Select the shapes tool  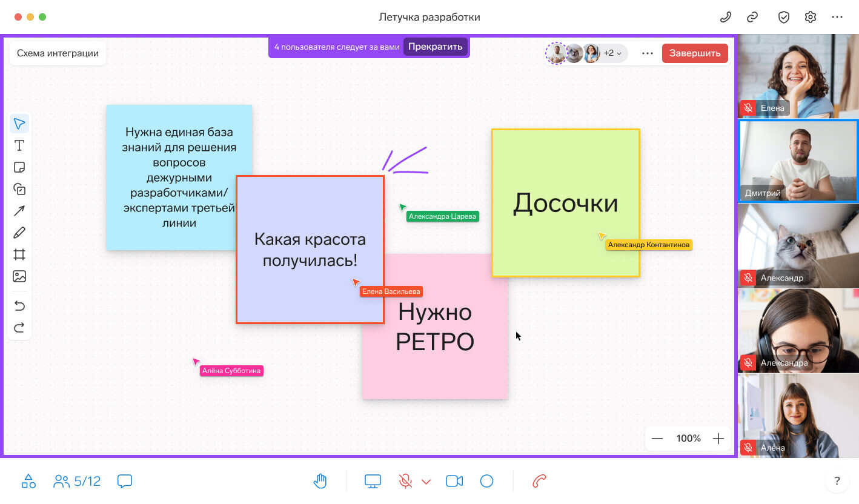[19, 189]
